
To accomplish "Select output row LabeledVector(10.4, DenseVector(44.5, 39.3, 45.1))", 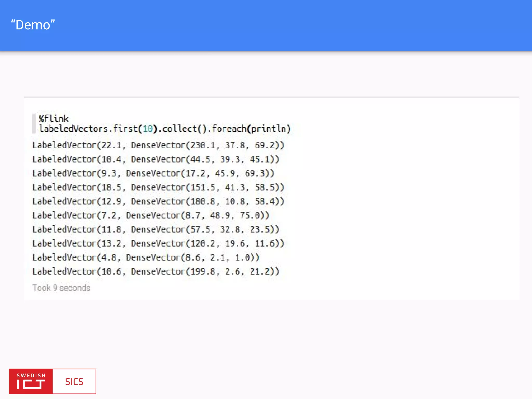I will (156, 159).
